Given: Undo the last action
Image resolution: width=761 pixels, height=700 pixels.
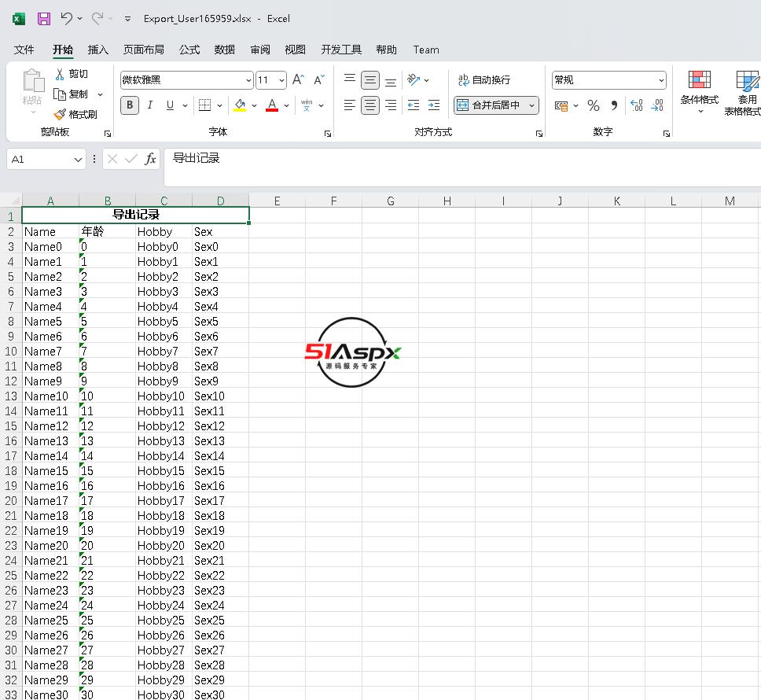Looking at the screenshot, I should click(x=67, y=18).
